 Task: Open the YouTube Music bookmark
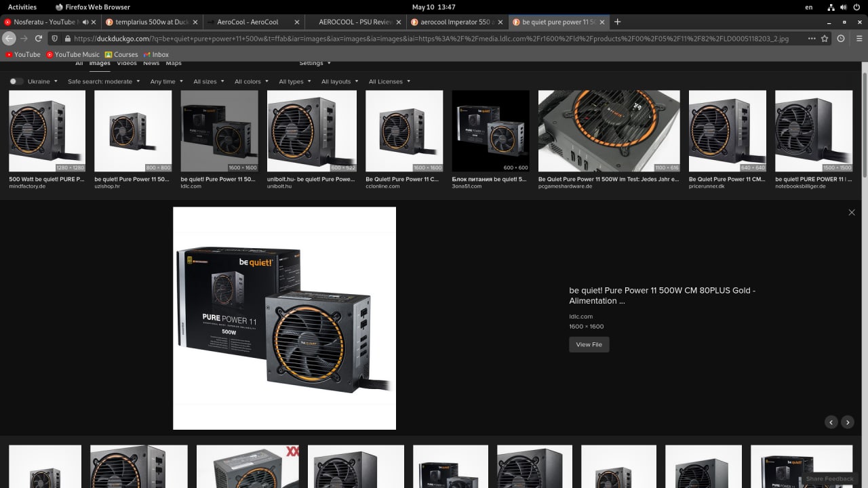(x=73, y=54)
